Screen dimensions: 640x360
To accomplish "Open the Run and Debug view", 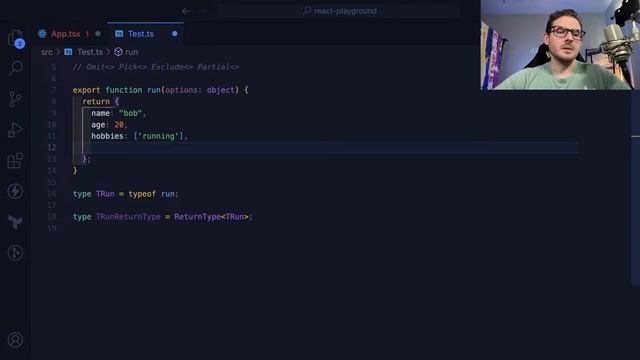I will (x=15, y=130).
